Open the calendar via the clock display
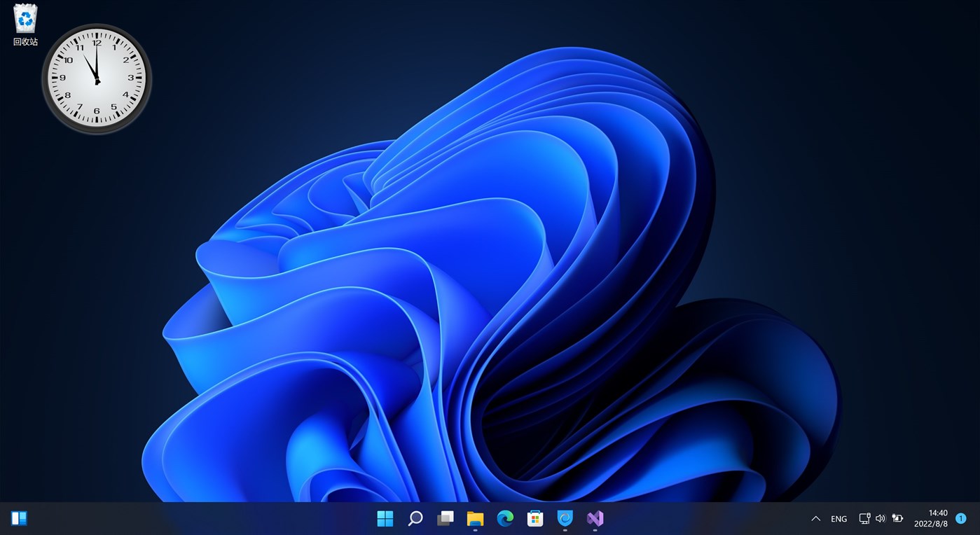This screenshot has width=980, height=535. [932, 518]
